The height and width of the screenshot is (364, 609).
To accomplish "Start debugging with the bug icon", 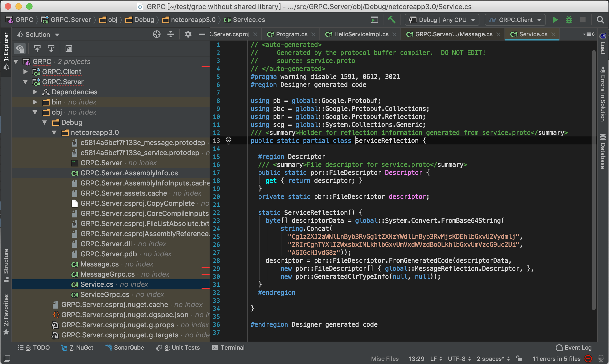I will click(569, 20).
